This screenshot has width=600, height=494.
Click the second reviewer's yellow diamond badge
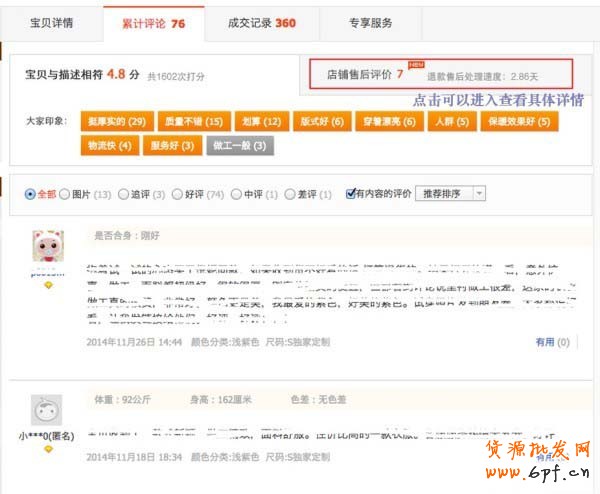coord(47,449)
